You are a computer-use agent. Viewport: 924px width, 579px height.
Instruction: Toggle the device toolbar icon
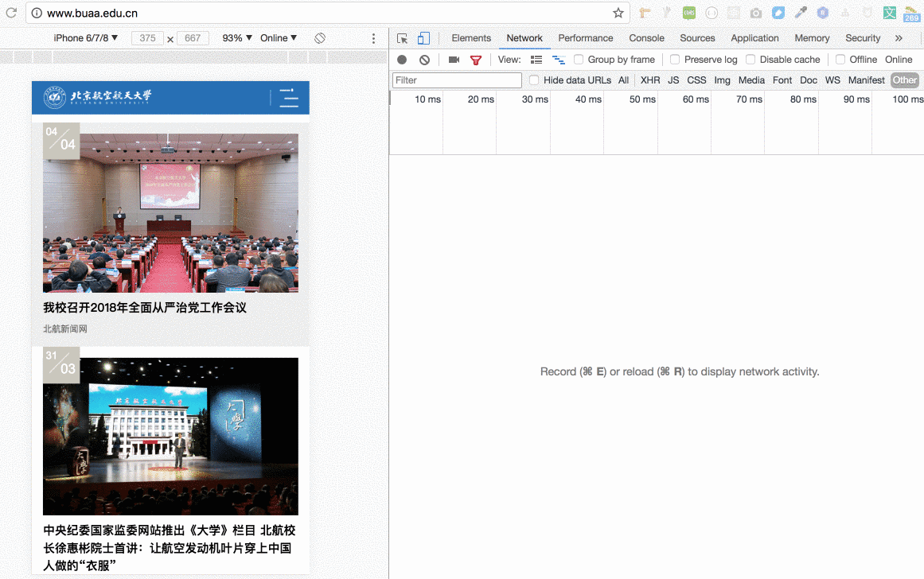click(423, 38)
